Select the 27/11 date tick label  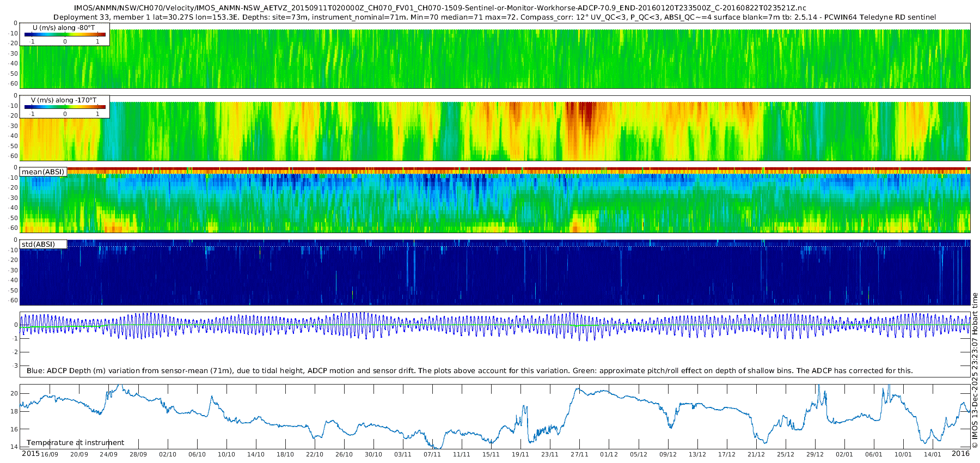tap(579, 454)
